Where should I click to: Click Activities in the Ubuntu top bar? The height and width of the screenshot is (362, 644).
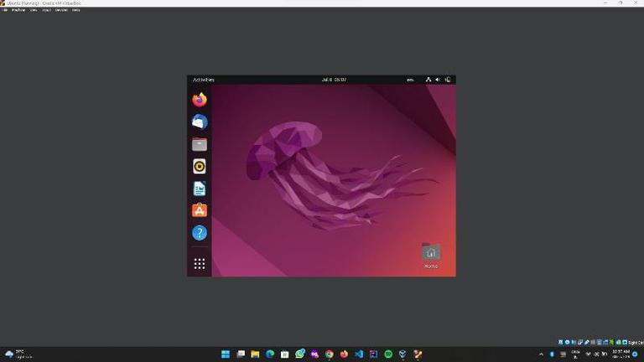pos(204,80)
